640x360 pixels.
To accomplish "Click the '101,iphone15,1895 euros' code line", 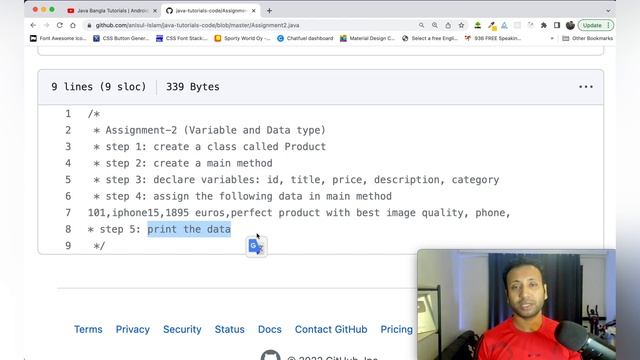I will 299,213.
